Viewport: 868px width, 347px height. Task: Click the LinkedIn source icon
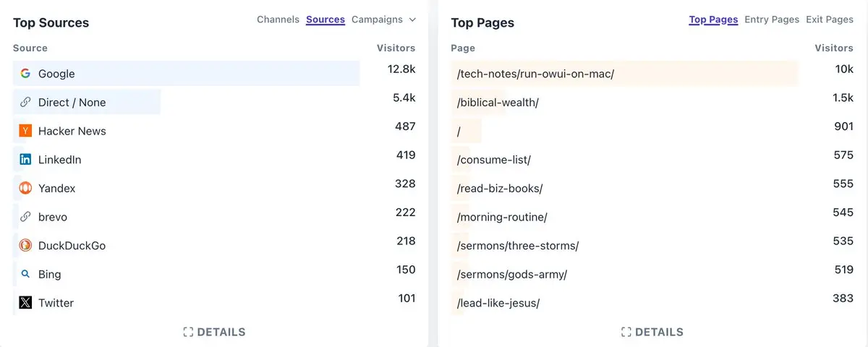[x=25, y=160]
